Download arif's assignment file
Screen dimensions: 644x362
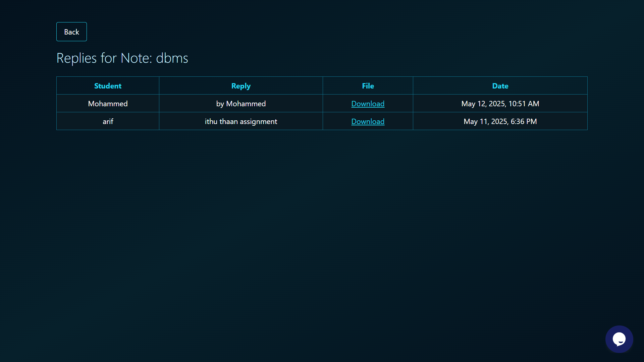point(368,121)
